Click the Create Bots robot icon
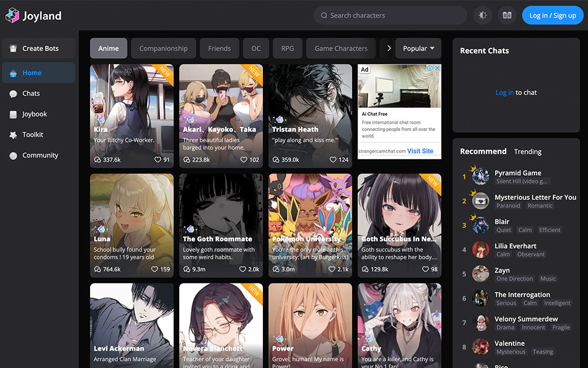The width and height of the screenshot is (588, 368). coord(13,48)
